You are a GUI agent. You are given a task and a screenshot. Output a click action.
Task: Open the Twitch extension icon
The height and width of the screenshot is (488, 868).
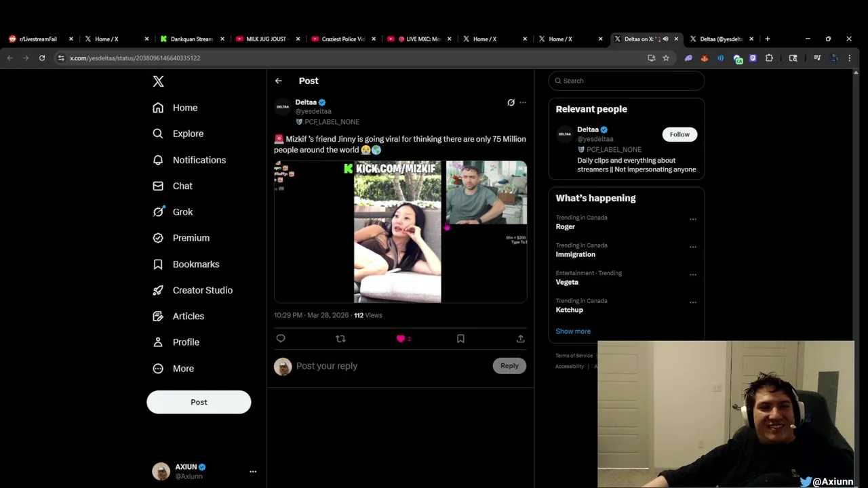pyautogui.click(x=753, y=58)
